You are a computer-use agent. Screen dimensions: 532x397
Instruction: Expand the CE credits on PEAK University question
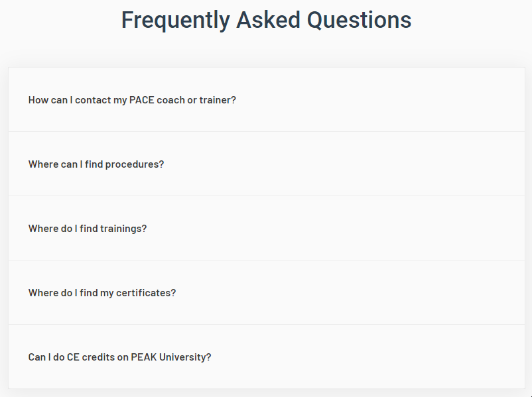[119, 357]
